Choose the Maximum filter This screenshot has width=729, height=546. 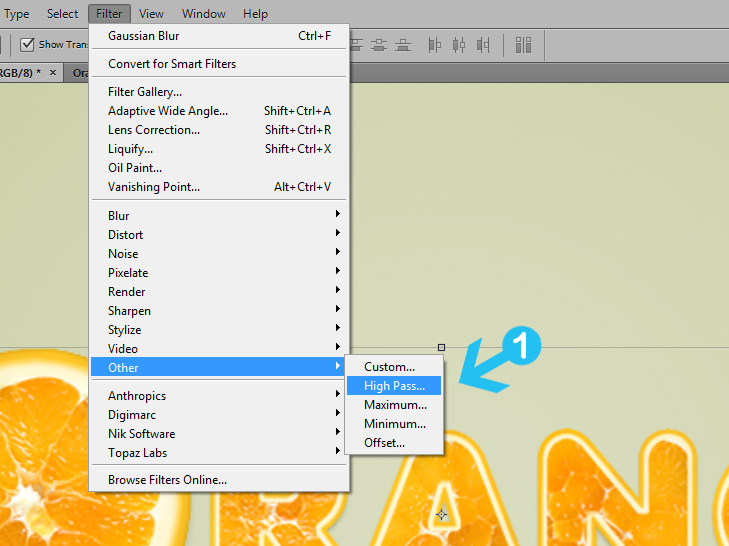click(x=394, y=405)
